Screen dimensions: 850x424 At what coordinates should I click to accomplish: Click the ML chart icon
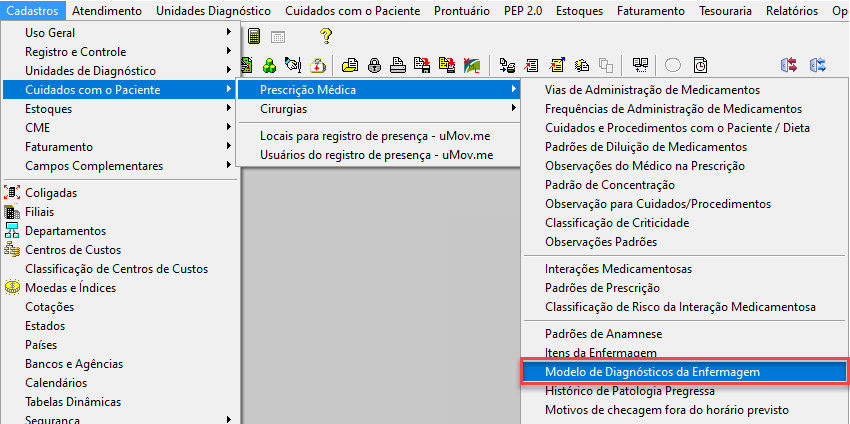[x=471, y=66]
